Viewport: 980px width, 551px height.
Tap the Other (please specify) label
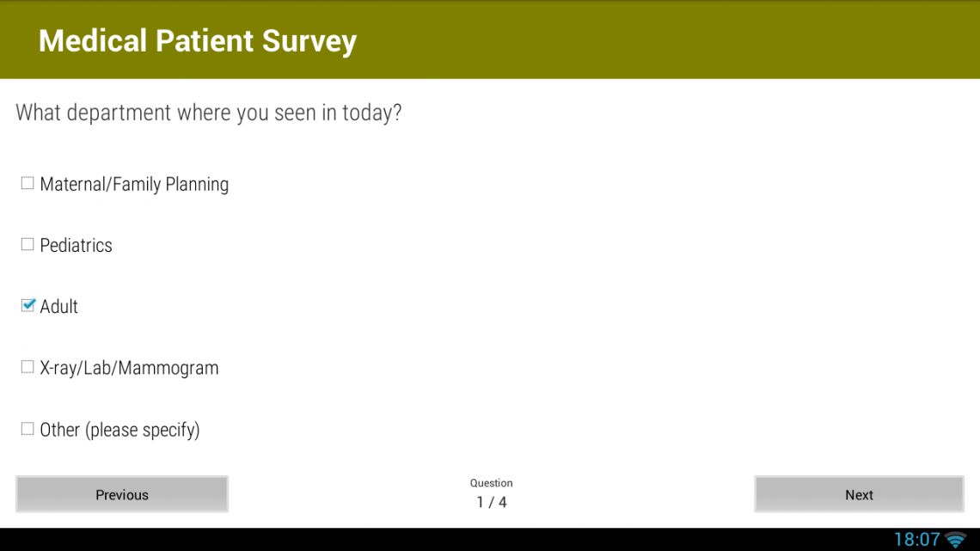pos(119,430)
